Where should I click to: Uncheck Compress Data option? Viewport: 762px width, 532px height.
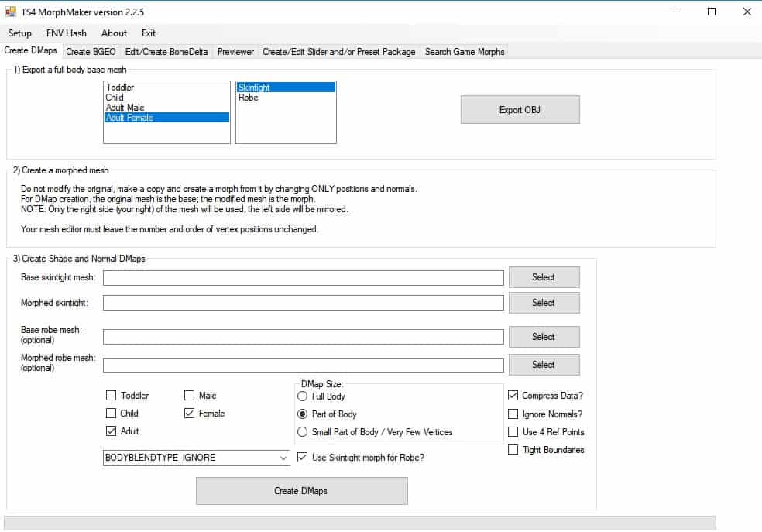click(513, 396)
